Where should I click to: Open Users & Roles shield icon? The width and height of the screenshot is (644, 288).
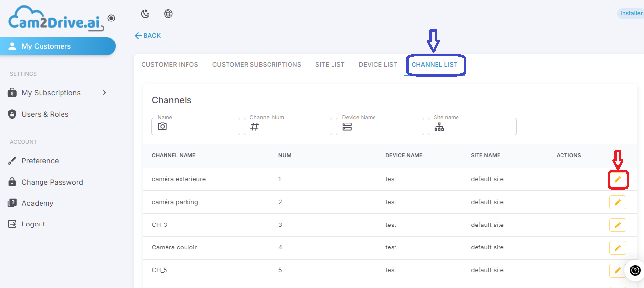point(12,114)
